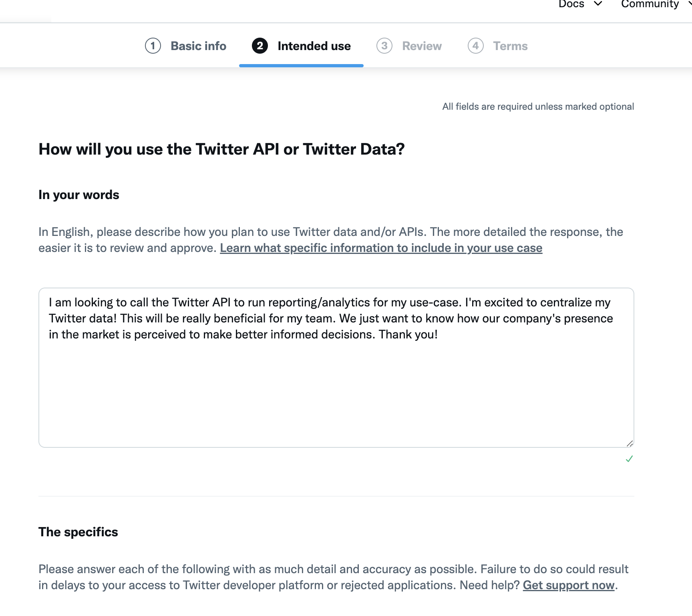Viewport: 692px width, 616px height.
Task: Open the Docs menu
Action: pos(571,4)
